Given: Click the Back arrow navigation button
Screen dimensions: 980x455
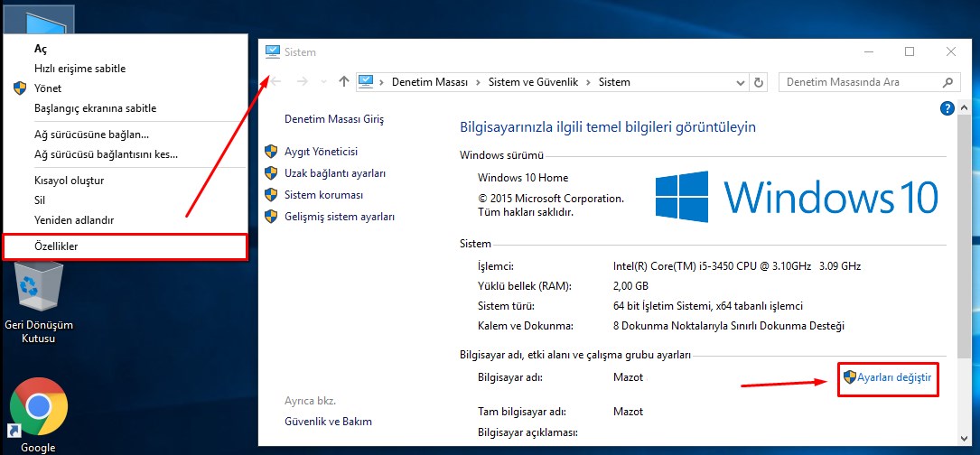Looking at the screenshot, I should tap(276, 82).
